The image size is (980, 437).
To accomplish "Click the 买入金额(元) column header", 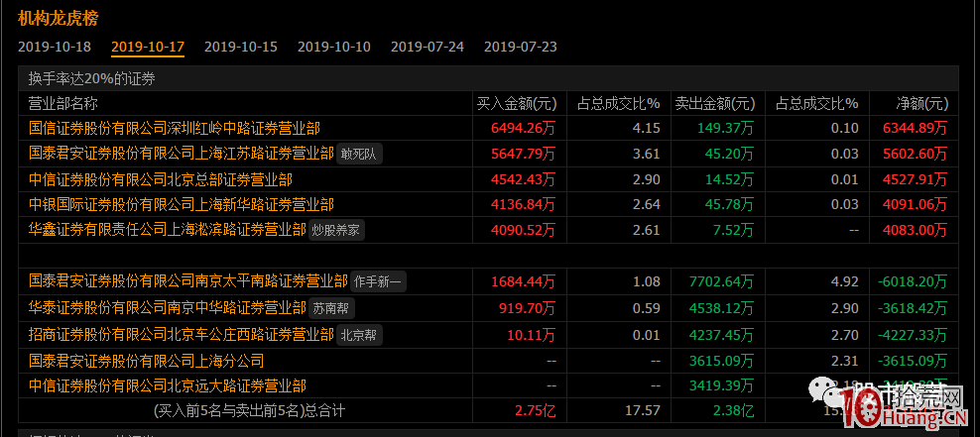I will point(516,103).
